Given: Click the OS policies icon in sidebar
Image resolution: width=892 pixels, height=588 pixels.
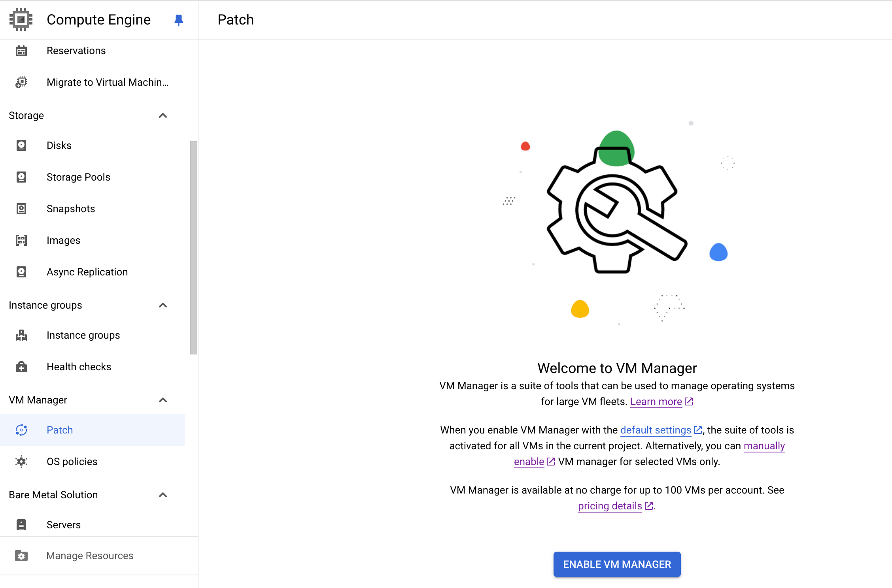Looking at the screenshot, I should 22,461.
